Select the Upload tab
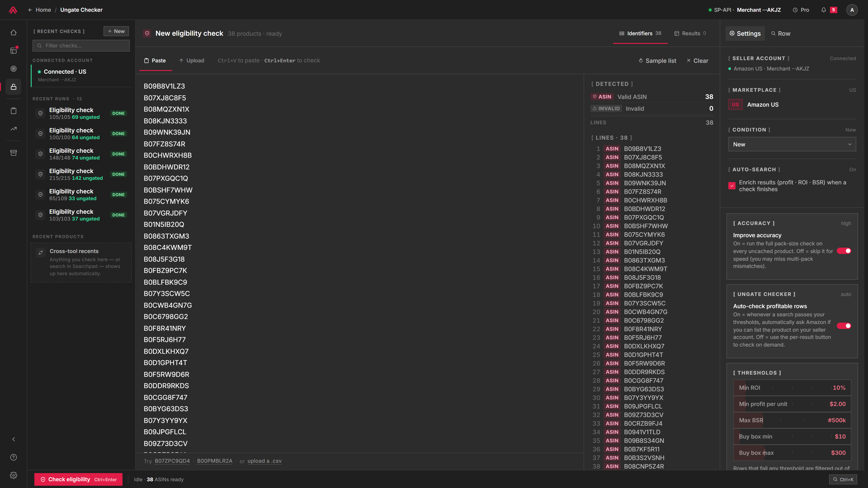The width and height of the screenshot is (868, 488). click(x=191, y=60)
